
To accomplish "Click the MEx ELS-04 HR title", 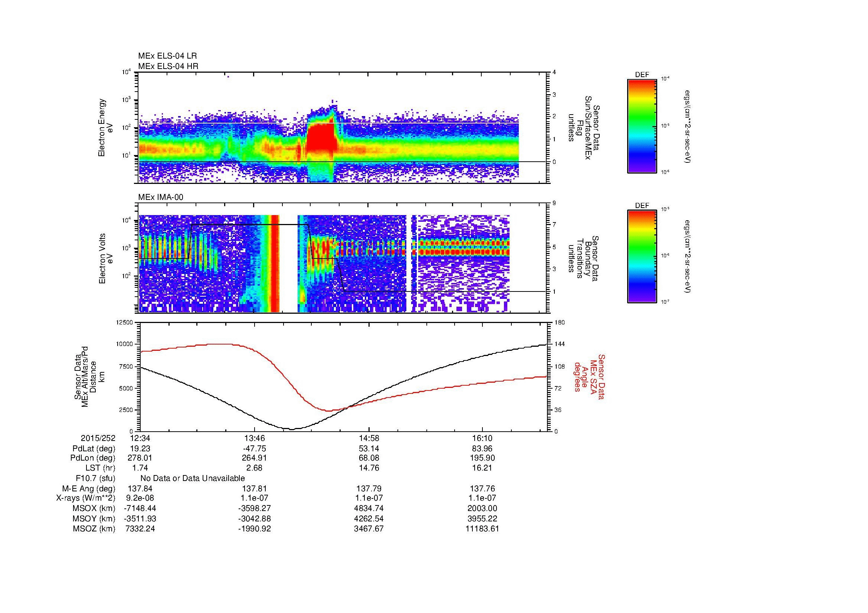I will pos(168,66).
